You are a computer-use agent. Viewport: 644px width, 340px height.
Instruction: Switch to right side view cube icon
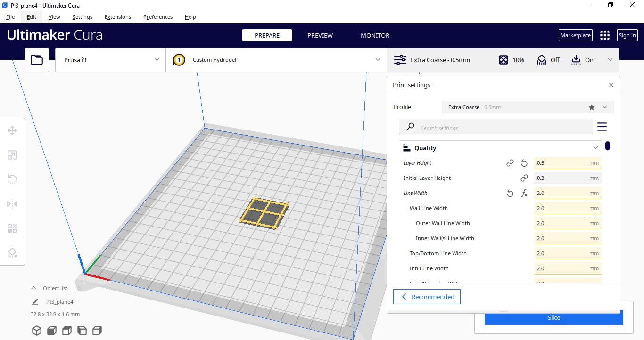(x=97, y=330)
